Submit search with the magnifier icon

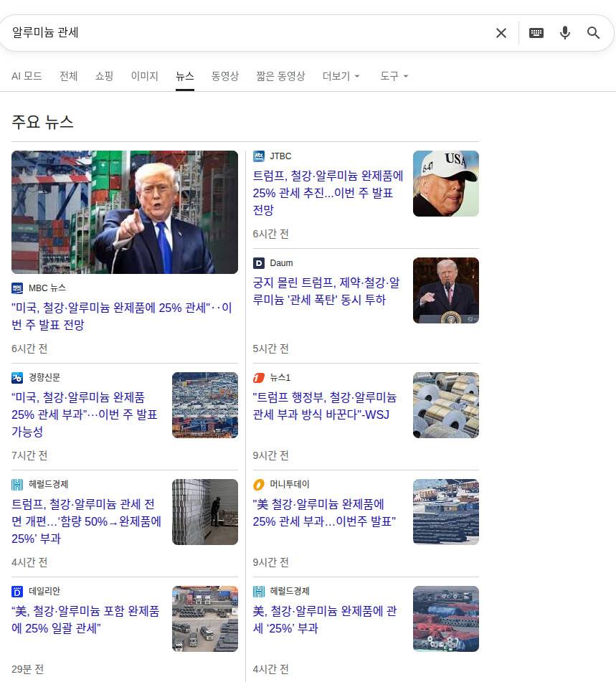pos(593,33)
